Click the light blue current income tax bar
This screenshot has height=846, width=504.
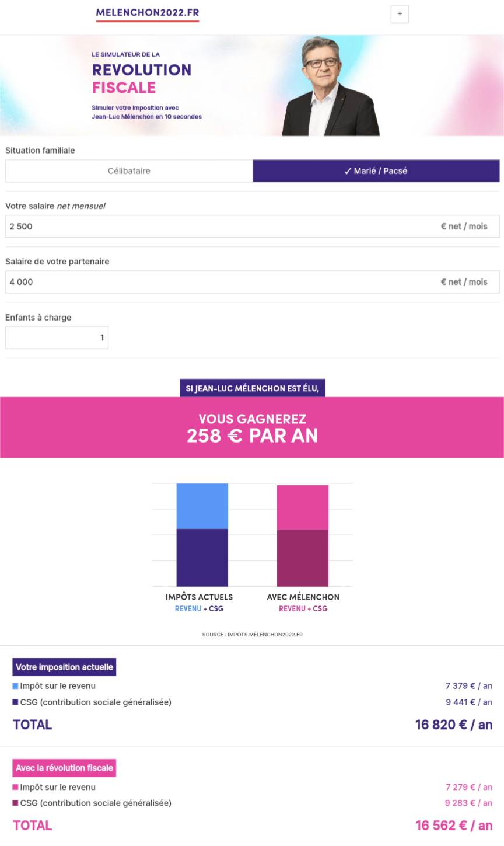point(202,506)
